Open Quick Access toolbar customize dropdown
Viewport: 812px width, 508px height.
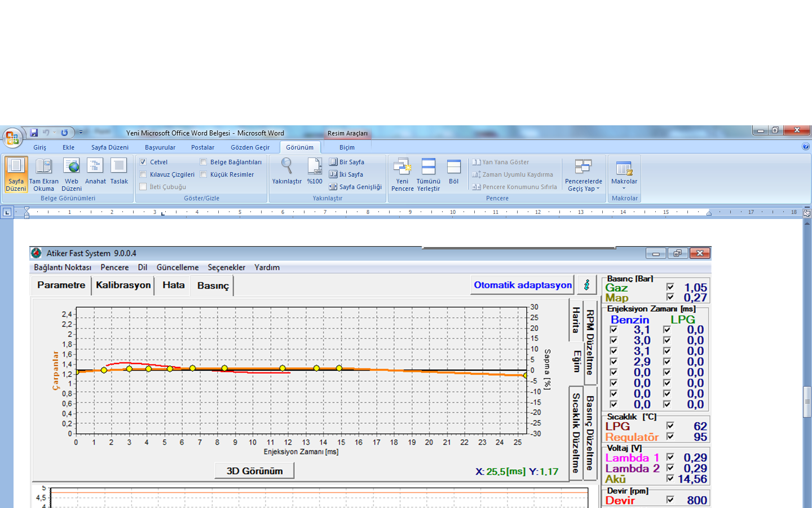[81, 133]
